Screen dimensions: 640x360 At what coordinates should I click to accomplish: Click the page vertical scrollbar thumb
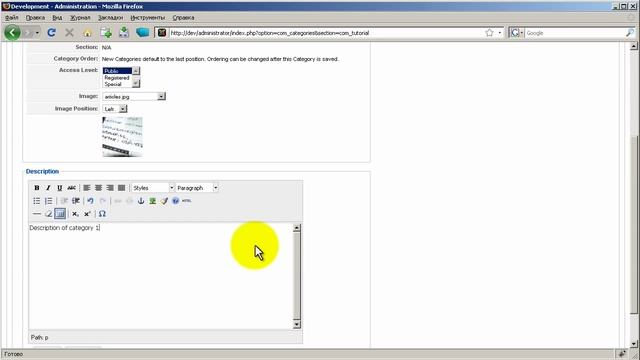633,224
